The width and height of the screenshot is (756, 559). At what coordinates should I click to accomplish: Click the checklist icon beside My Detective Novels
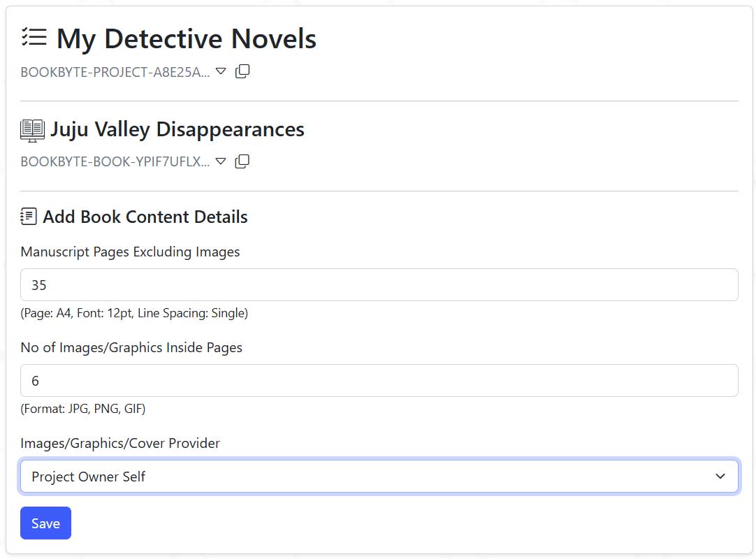34,38
